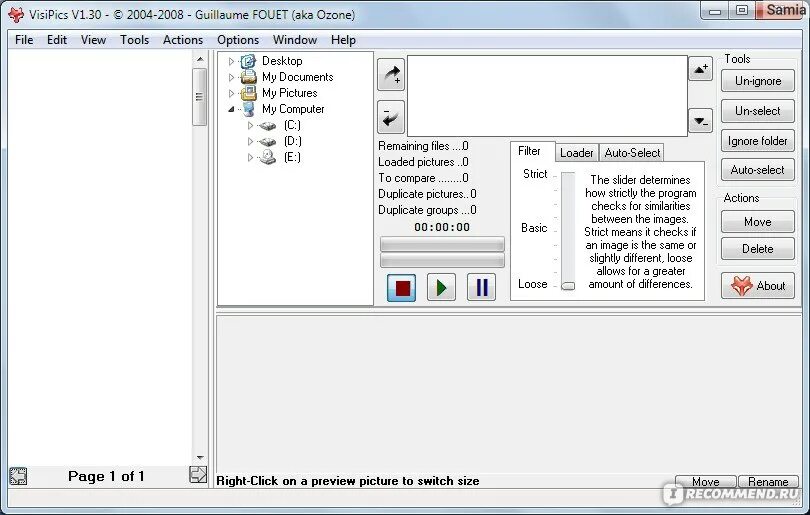Viewport: 810px width, 515px height.
Task: Click the Auto-select button
Action: (757, 170)
